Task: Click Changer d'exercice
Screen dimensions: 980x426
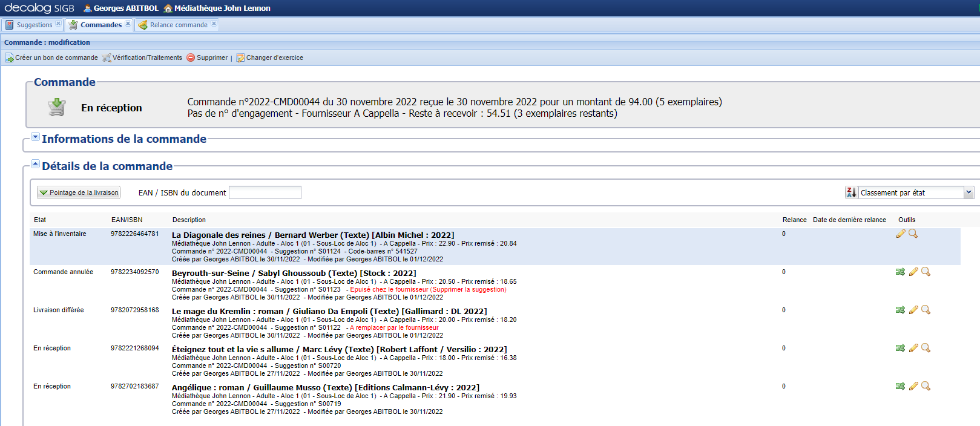Action: point(270,57)
